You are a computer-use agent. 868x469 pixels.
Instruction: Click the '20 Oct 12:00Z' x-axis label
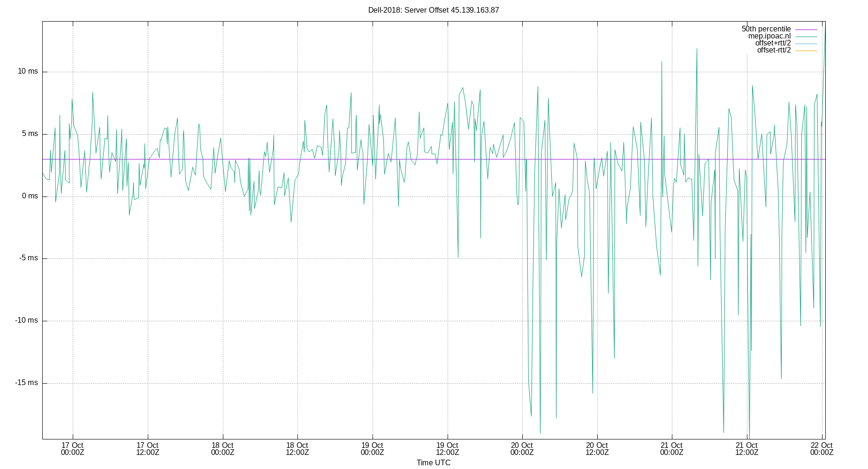click(x=597, y=449)
